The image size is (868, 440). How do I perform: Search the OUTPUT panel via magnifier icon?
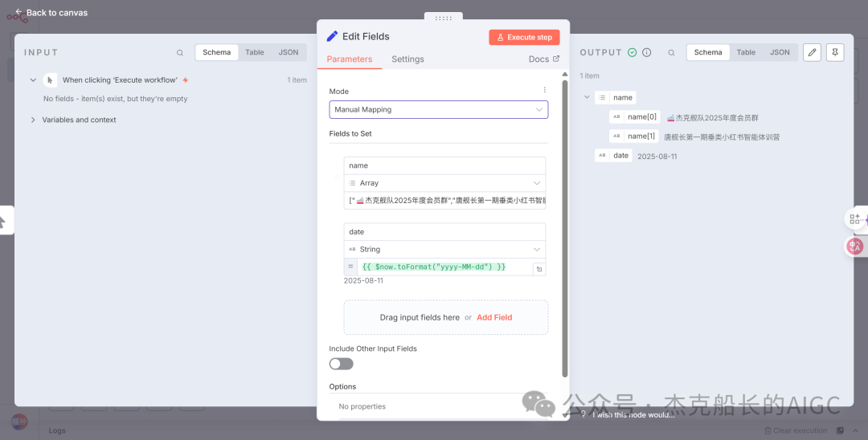tap(671, 52)
